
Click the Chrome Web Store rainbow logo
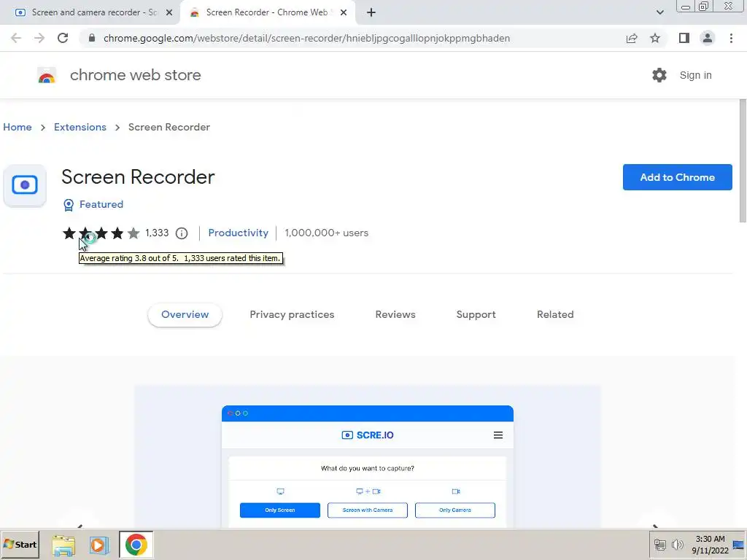[47, 75]
